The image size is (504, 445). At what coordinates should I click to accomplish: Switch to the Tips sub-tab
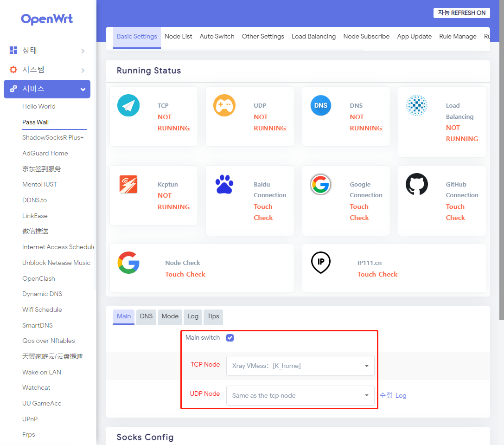point(213,316)
